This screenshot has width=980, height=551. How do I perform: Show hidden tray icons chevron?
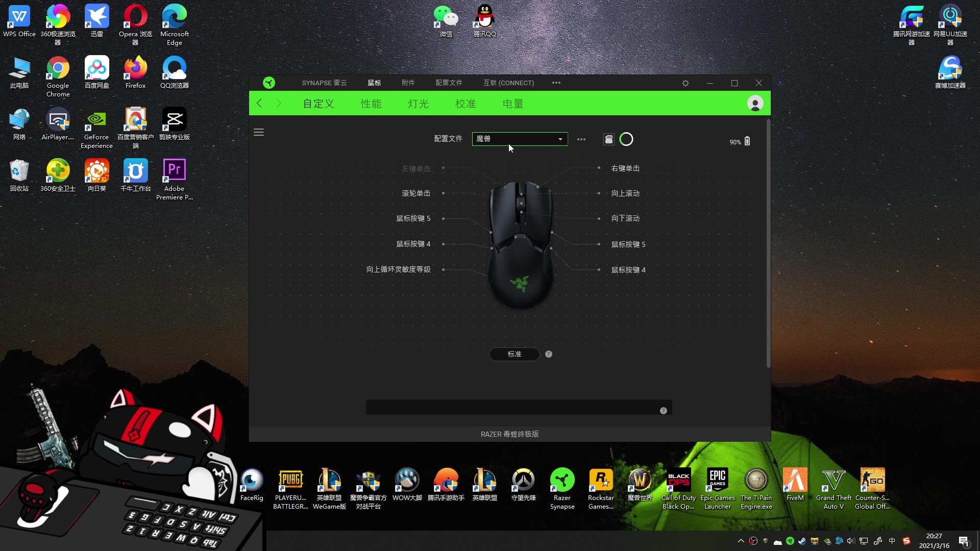click(x=741, y=541)
